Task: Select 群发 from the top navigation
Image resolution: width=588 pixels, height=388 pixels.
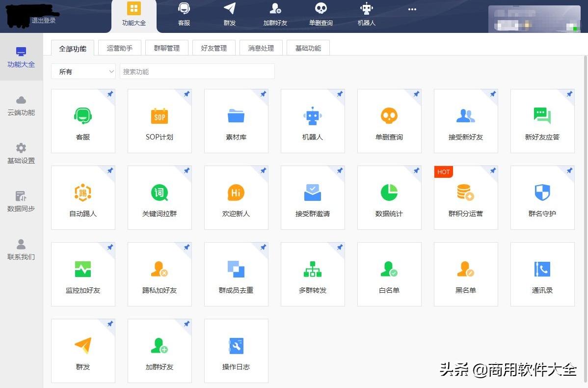Action: pos(229,14)
